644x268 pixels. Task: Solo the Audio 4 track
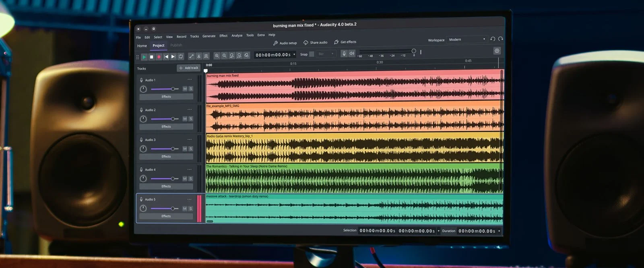[191, 179]
